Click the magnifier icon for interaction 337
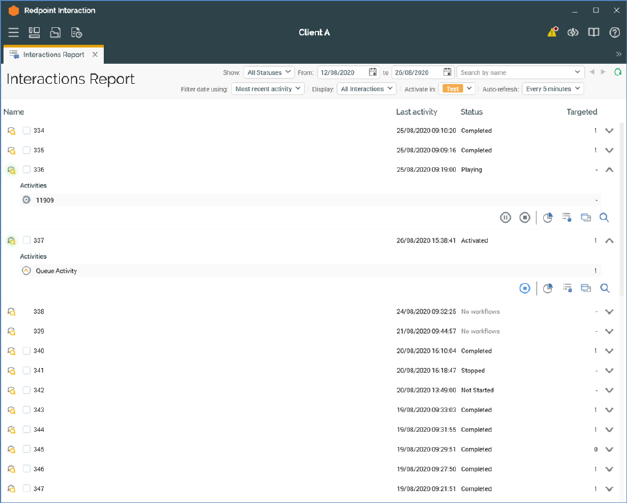The image size is (627, 503). (x=605, y=288)
